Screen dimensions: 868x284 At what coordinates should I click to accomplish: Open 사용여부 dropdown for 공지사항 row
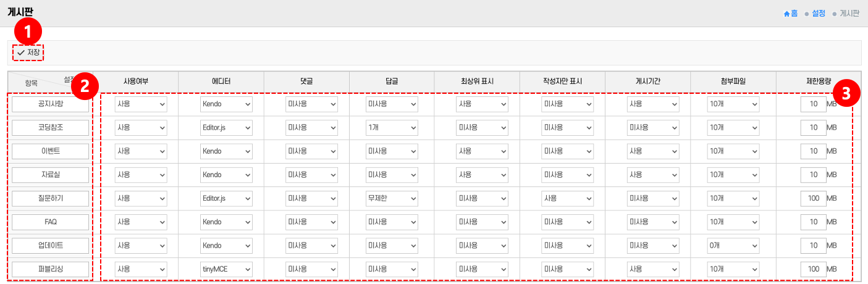[141, 104]
